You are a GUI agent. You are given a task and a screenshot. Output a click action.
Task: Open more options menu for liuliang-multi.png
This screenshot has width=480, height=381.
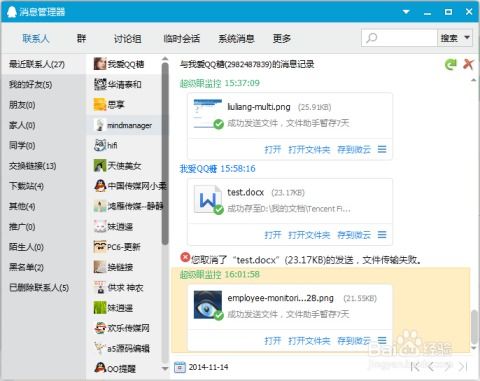point(382,149)
